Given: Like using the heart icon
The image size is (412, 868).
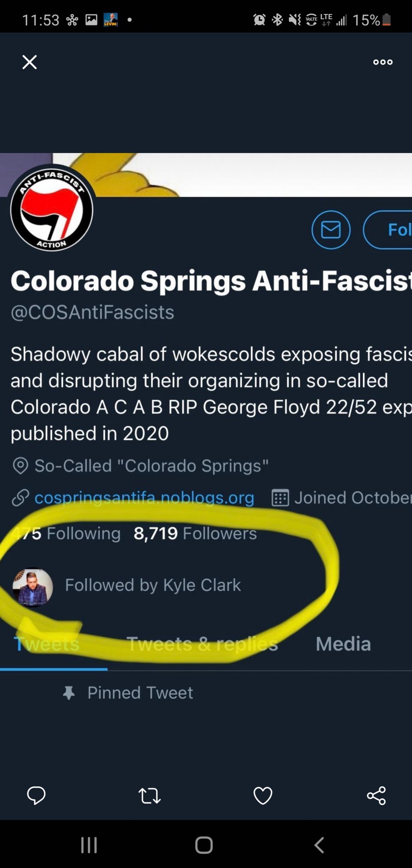Looking at the screenshot, I should click(263, 796).
